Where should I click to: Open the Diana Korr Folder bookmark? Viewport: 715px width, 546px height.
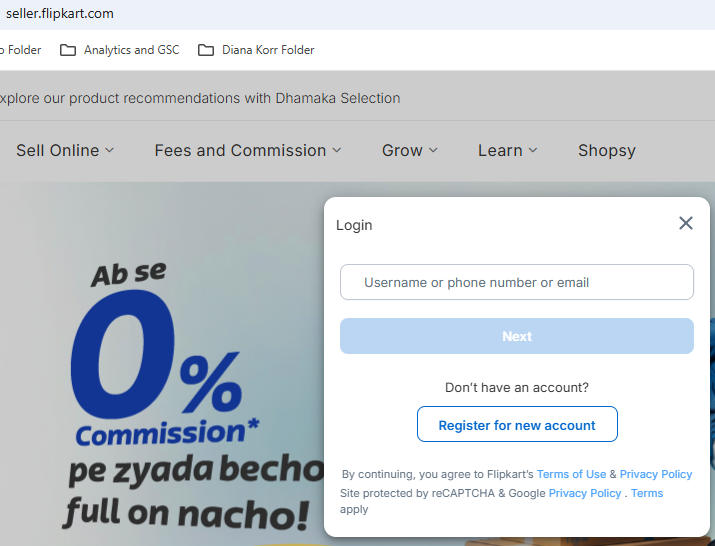[256, 50]
